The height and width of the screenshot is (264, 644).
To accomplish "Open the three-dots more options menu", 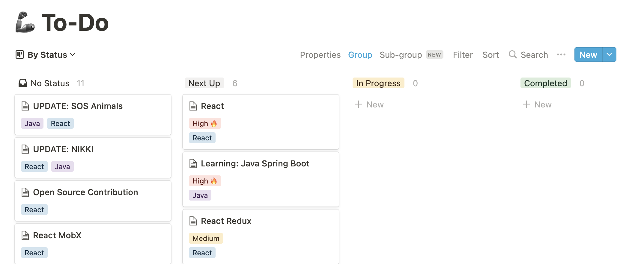I will [x=561, y=54].
